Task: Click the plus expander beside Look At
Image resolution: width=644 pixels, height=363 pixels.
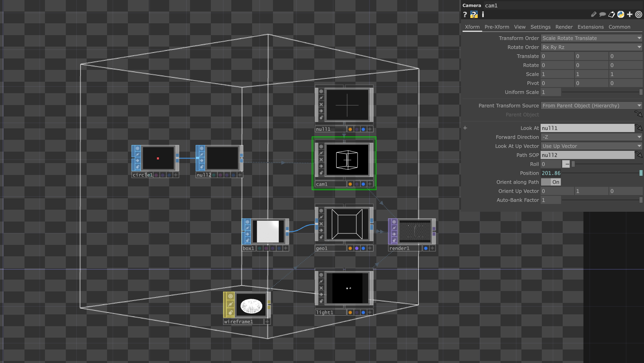Action: coord(465,128)
